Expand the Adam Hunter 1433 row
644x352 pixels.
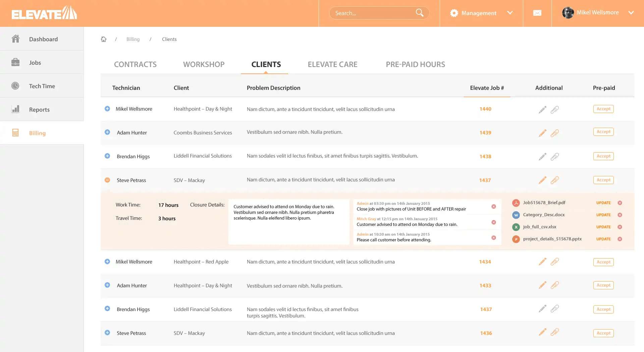tap(107, 285)
